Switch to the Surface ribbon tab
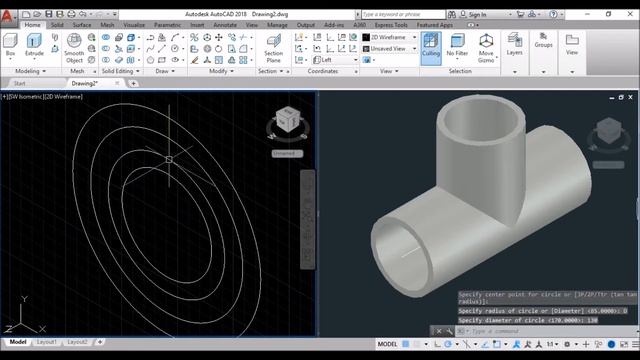The width and height of the screenshot is (640, 360). click(x=82, y=25)
